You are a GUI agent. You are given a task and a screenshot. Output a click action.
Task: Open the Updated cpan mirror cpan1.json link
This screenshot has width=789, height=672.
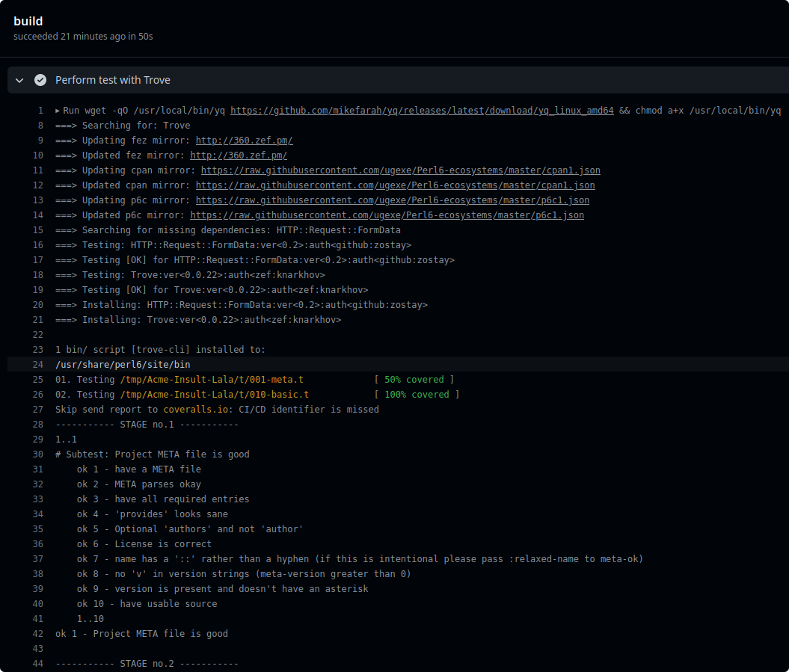[395, 185]
